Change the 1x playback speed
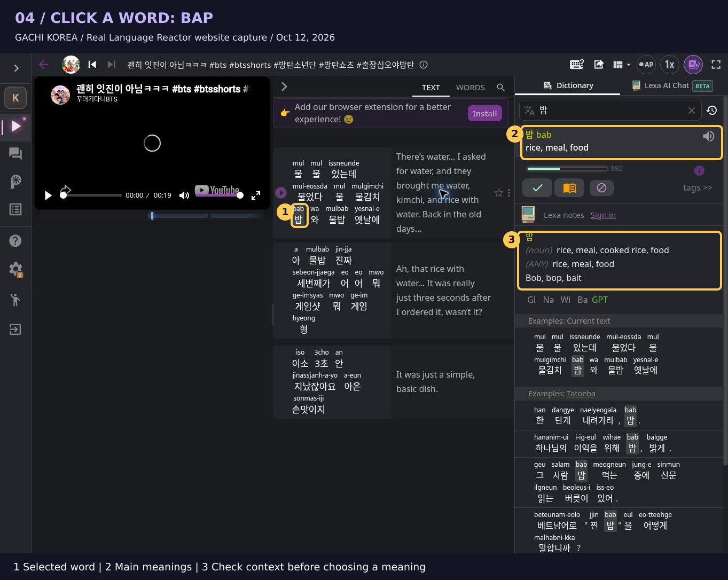728x580 pixels. 669,65
